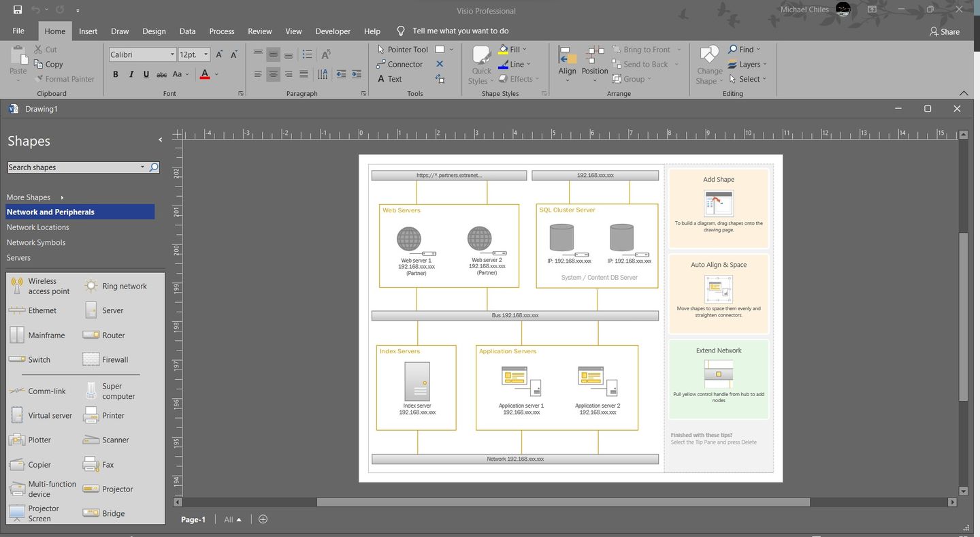The height and width of the screenshot is (537, 980).
Task: Click the font color swatch icon
Action: tap(205, 74)
